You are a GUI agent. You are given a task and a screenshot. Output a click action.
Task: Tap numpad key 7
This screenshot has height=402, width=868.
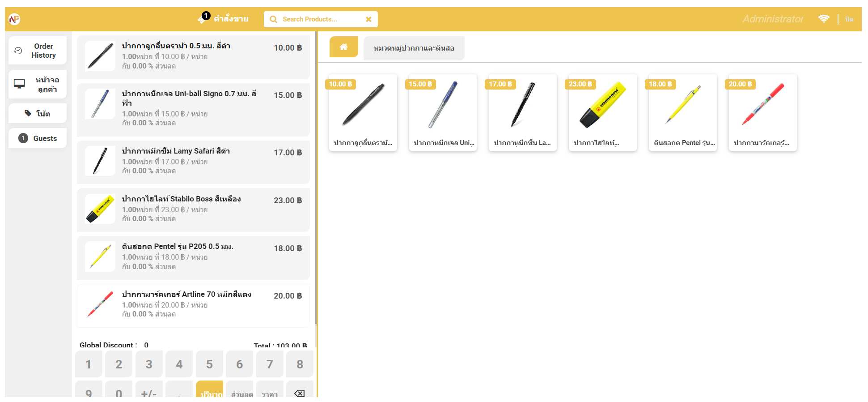coord(270,364)
